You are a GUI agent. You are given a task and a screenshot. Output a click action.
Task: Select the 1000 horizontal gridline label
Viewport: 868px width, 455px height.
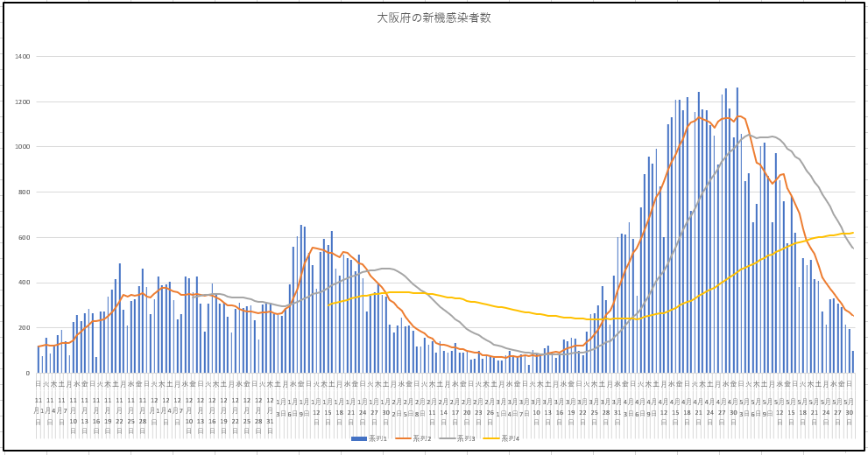[x=23, y=147]
